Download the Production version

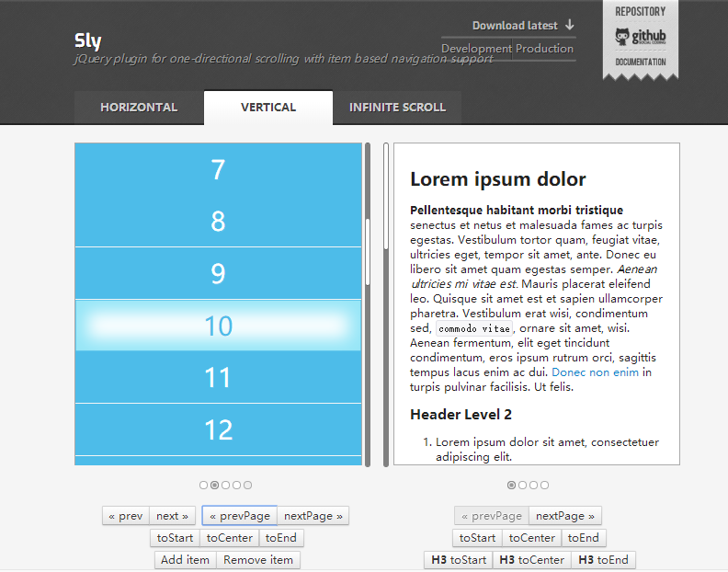pos(544,49)
